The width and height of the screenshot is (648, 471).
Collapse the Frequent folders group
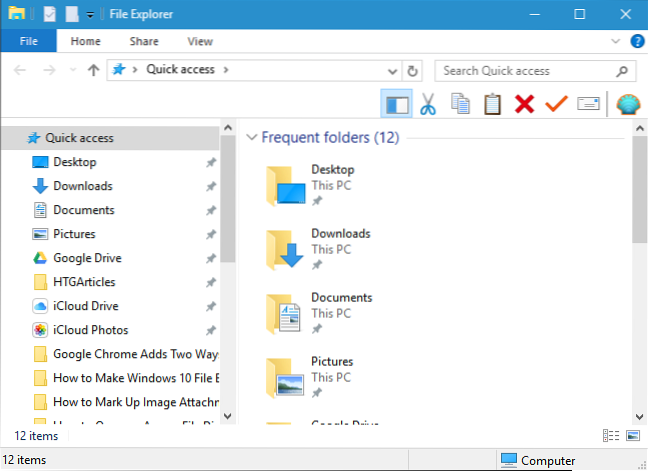click(x=251, y=137)
